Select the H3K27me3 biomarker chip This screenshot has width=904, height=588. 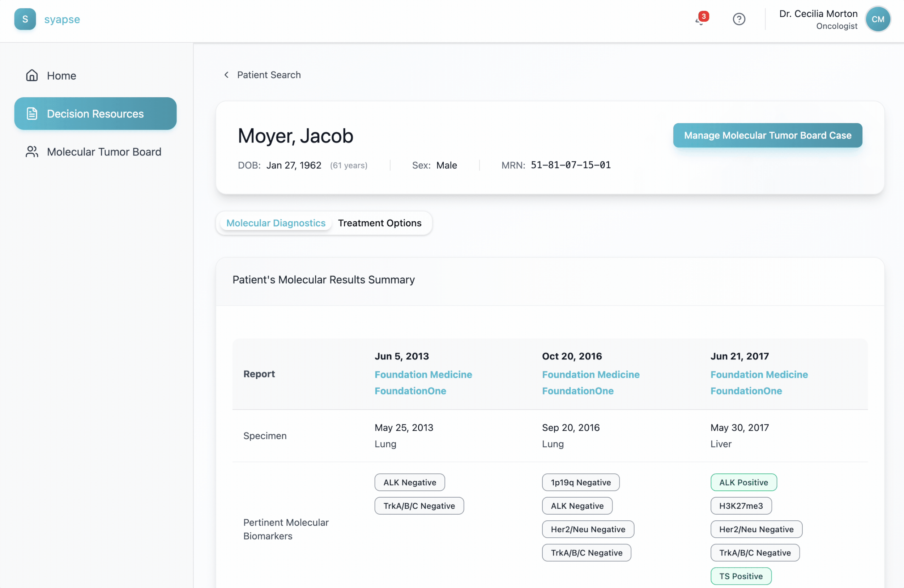click(741, 506)
